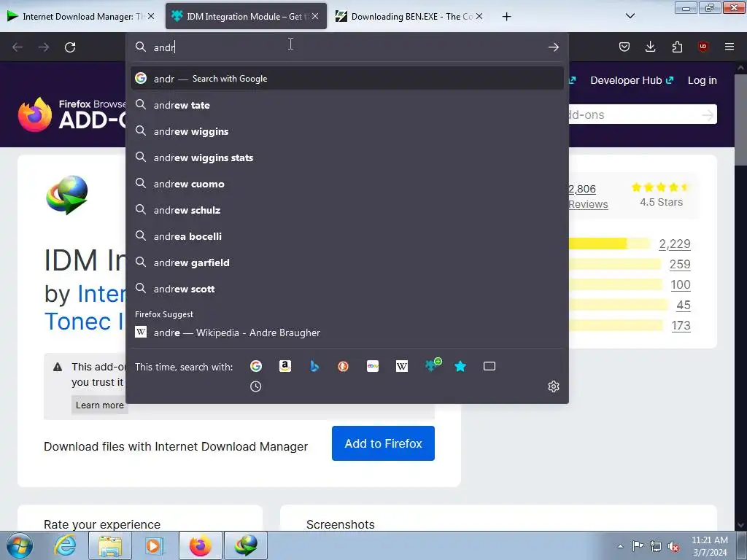This screenshot has width=747, height=560.
Task: Select 'andr — Search with Google' suggestion
Action: point(347,79)
